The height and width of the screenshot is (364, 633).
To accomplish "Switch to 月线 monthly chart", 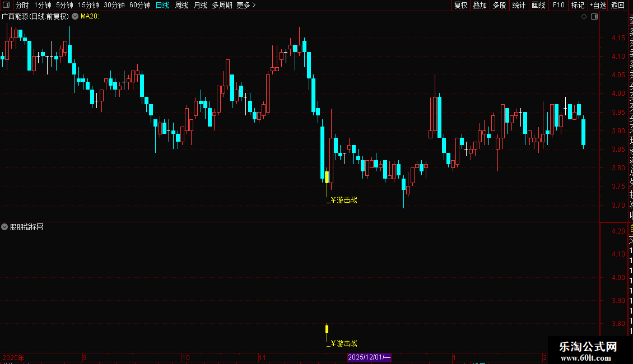I will coord(200,5).
